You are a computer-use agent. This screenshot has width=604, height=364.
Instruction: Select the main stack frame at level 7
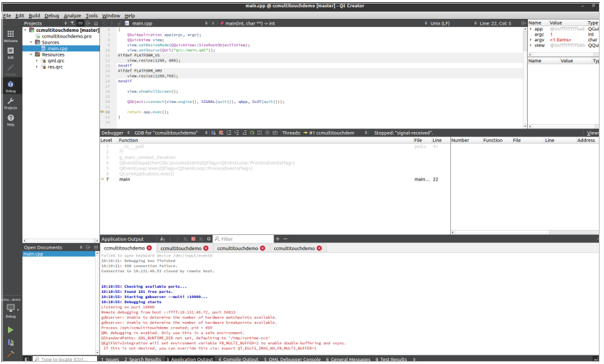click(125, 179)
